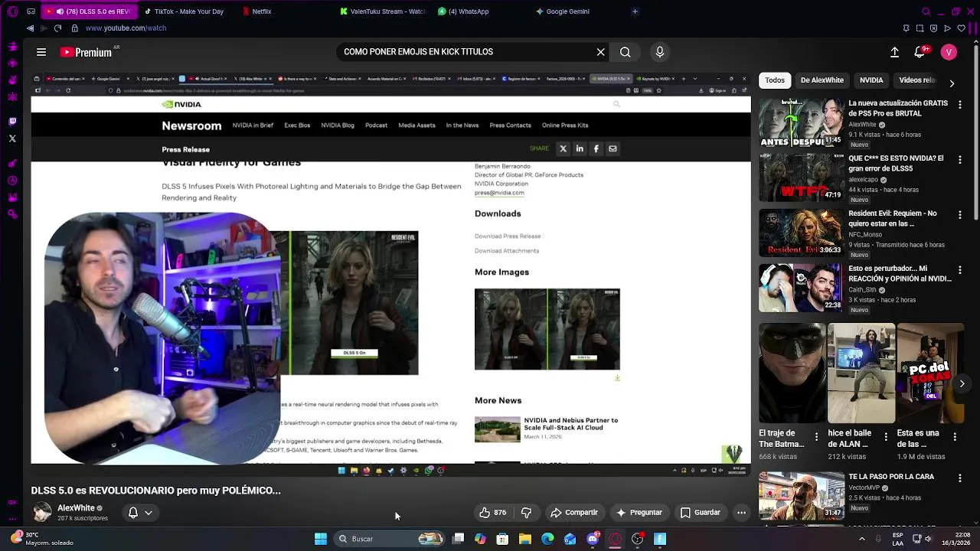Open options for 'Esto es perturbador' video
The width and height of the screenshot is (980, 551).
(x=960, y=270)
